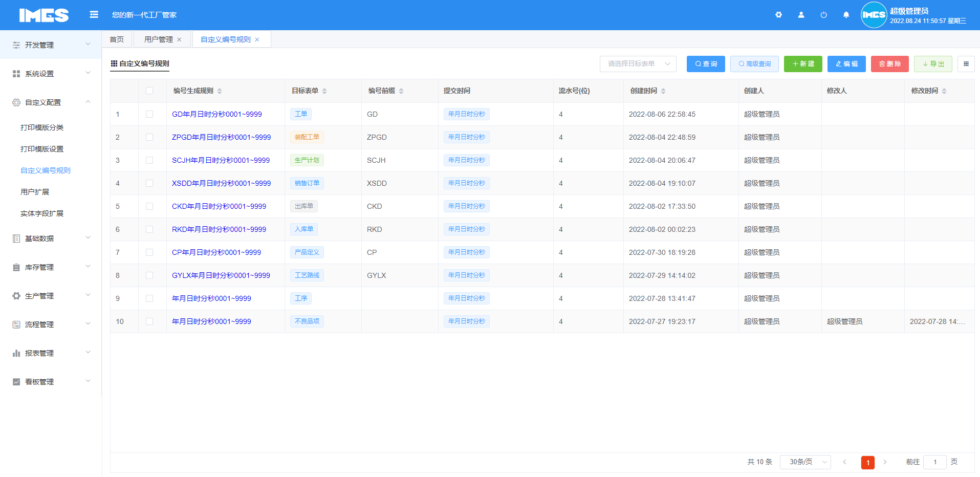
Task: Expand the 库存管理 menu chevron
Action: click(88, 267)
